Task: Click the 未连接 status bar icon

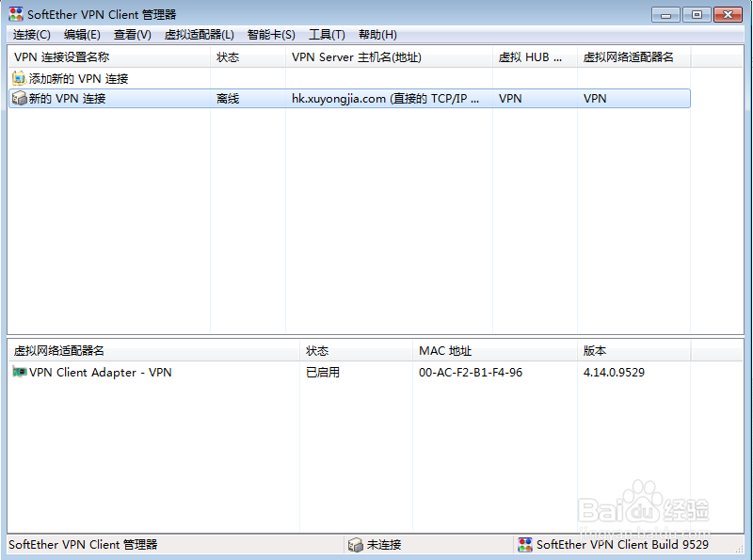Action: (x=356, y=545)
